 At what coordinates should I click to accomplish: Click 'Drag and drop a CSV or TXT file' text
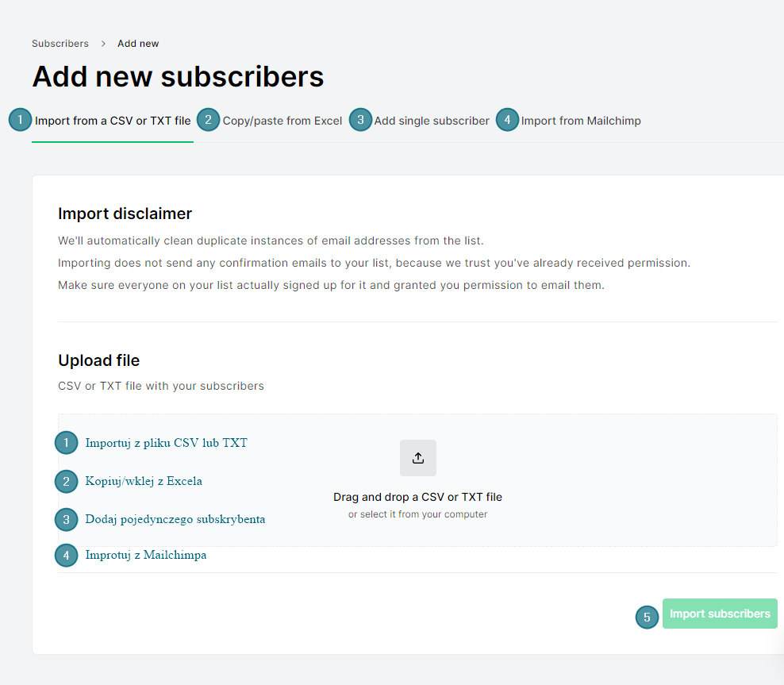click(x=417, y=497)
